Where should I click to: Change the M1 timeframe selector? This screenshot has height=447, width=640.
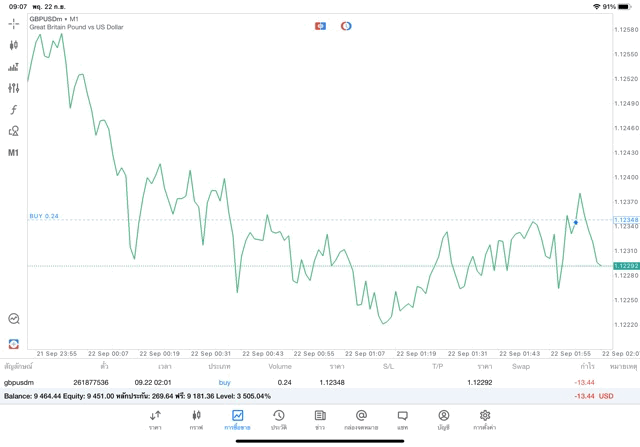click(13, 153)
